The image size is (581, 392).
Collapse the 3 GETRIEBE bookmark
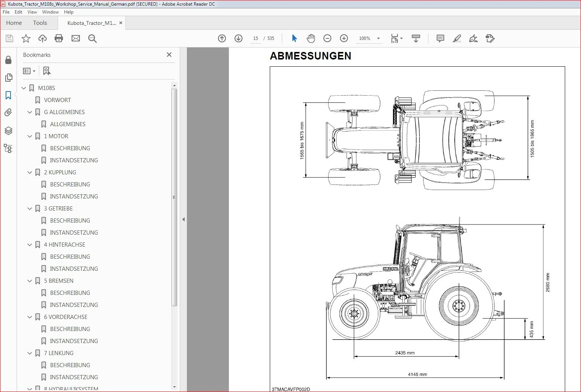30,209
